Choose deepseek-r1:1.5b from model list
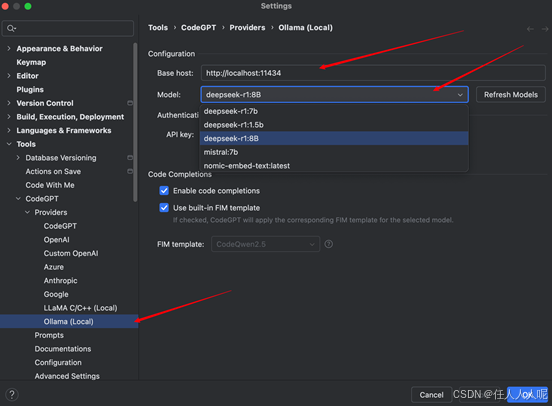 334,125
